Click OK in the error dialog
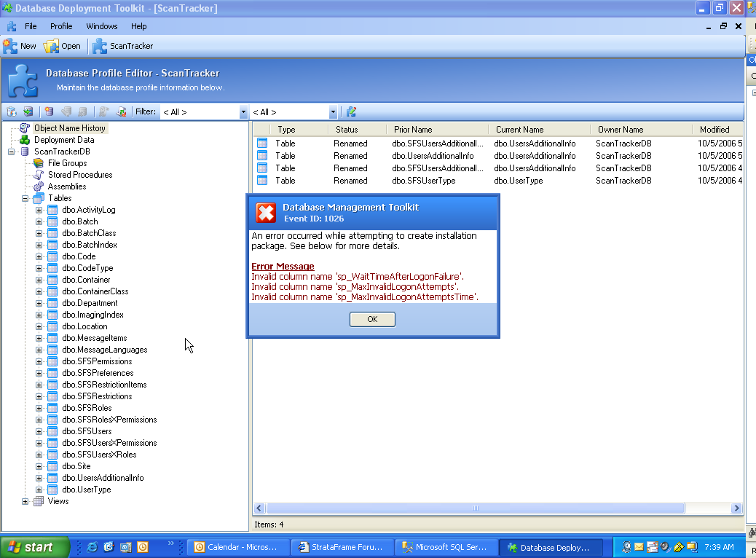This screenshot has height=558, width=756. [372, 319]
